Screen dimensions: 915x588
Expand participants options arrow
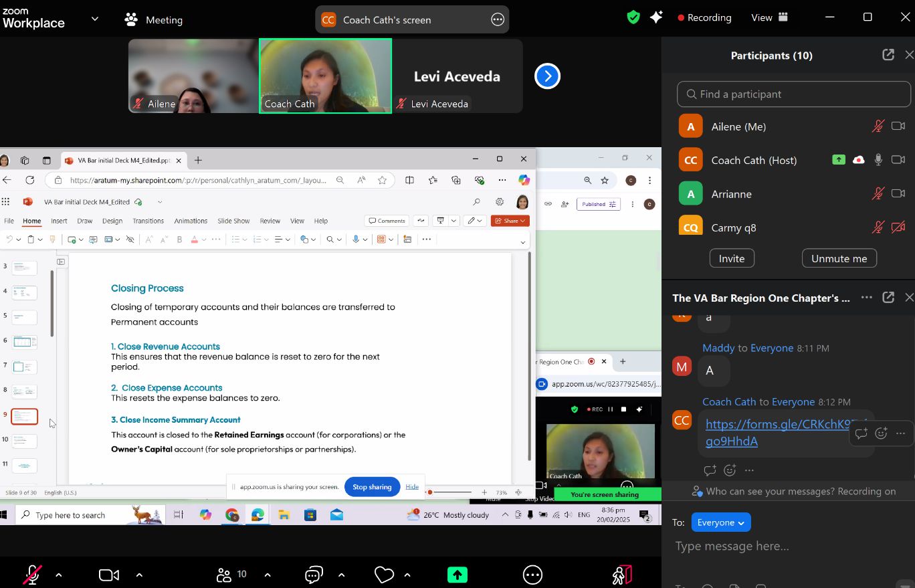pyautogui.click(x=268, y=575)
